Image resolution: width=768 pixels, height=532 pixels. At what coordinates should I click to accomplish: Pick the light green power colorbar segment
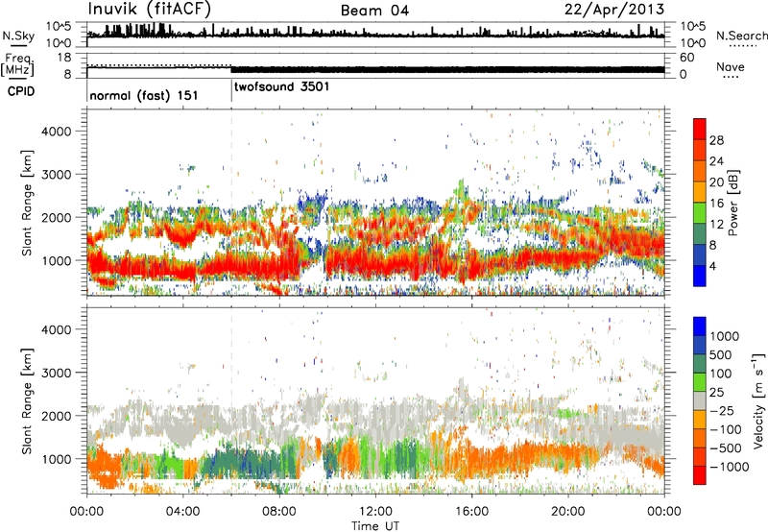(x=700, y=212)
